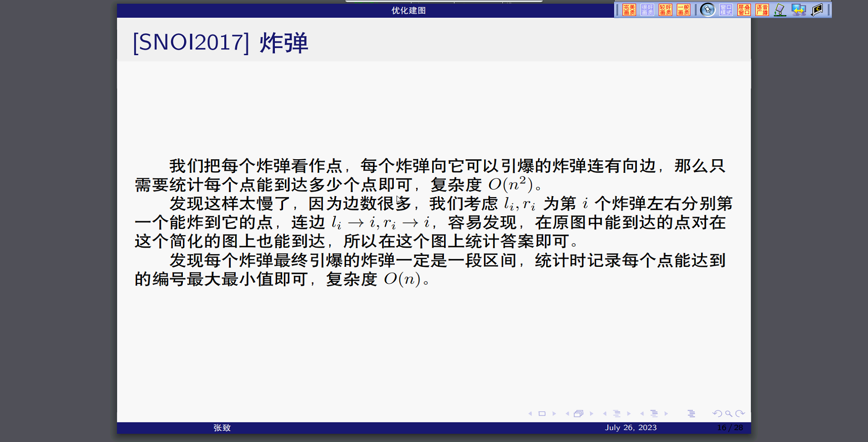The image size is (868, 442).
Task: Click the screen-with-C icon at toolbar end
Action: pyautogui.click(x=817, y=10)
